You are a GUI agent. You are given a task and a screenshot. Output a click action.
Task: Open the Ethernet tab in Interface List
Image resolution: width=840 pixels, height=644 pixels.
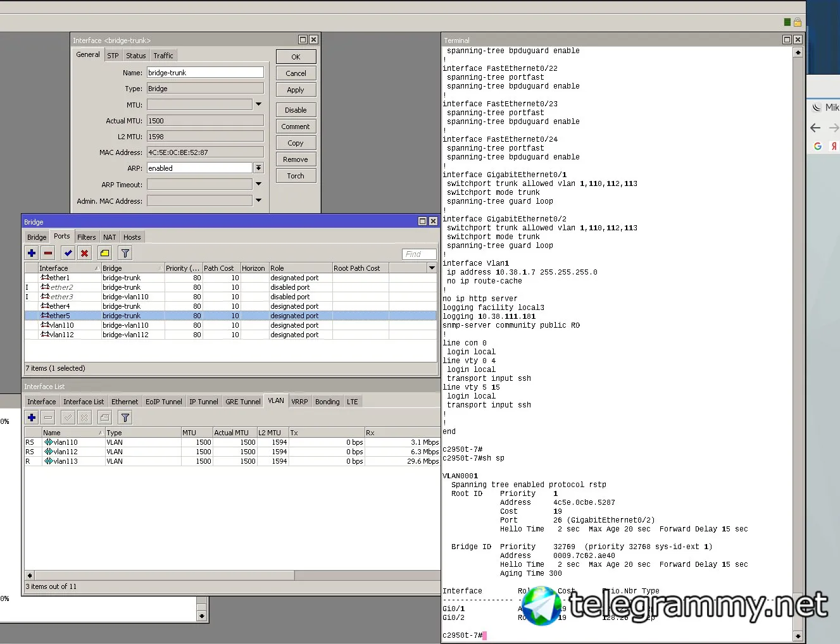[125, 402]
